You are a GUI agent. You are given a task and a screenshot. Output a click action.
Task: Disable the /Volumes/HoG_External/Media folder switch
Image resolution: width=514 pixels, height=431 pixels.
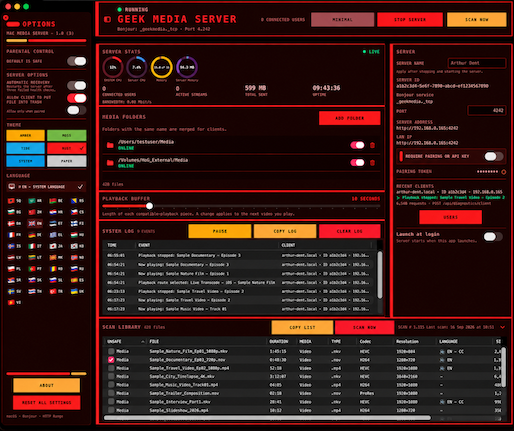pyautogui.click(x=357, y=163)
